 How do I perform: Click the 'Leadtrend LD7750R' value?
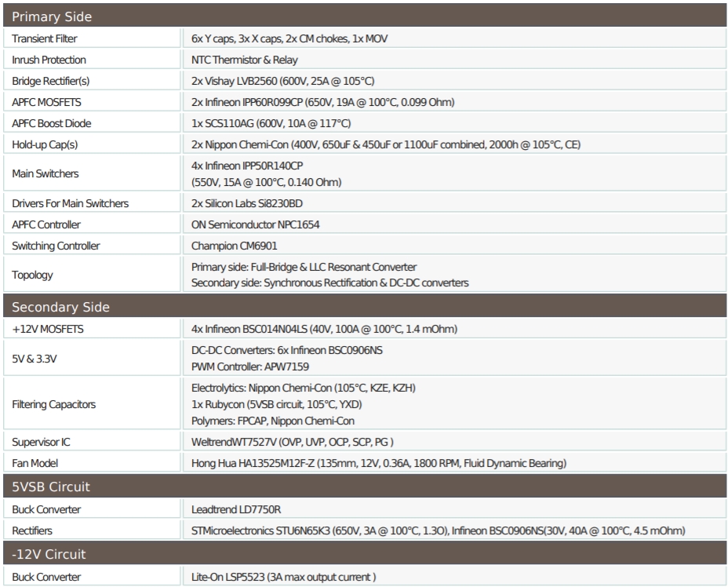coord(236,509)
